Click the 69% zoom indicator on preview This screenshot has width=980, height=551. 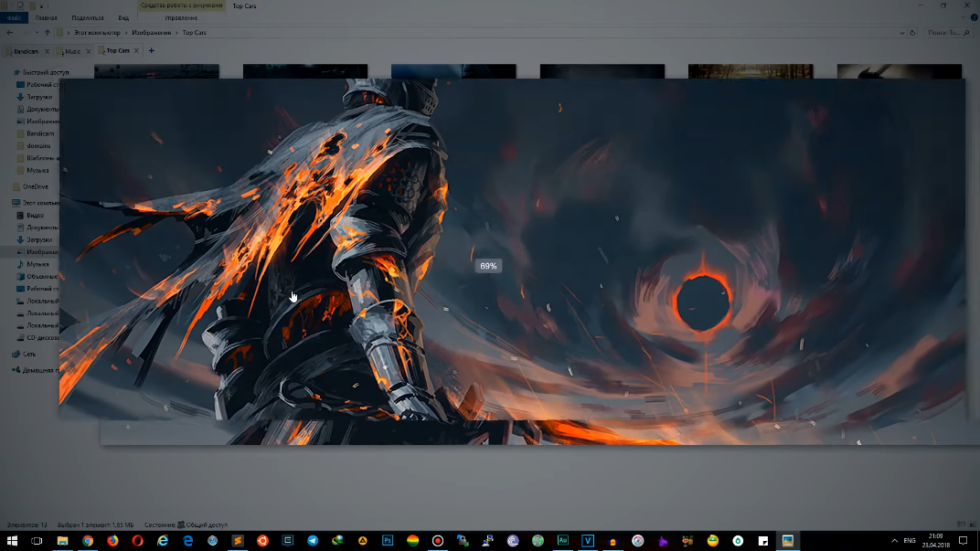click(x=488, y=266)
